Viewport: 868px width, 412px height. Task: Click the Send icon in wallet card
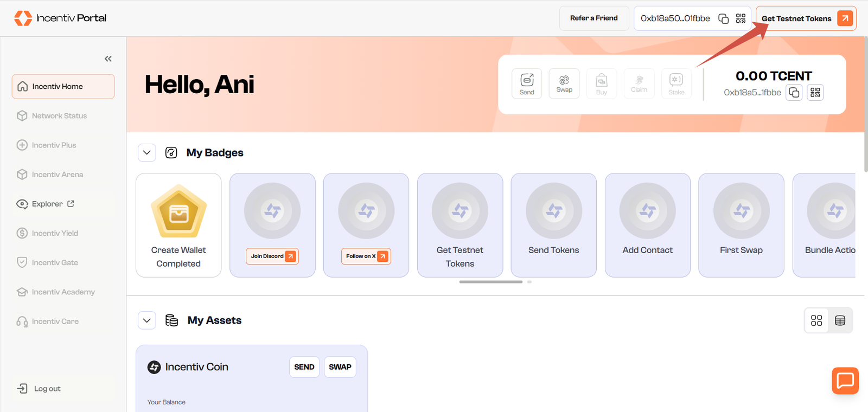click(527, 83)
